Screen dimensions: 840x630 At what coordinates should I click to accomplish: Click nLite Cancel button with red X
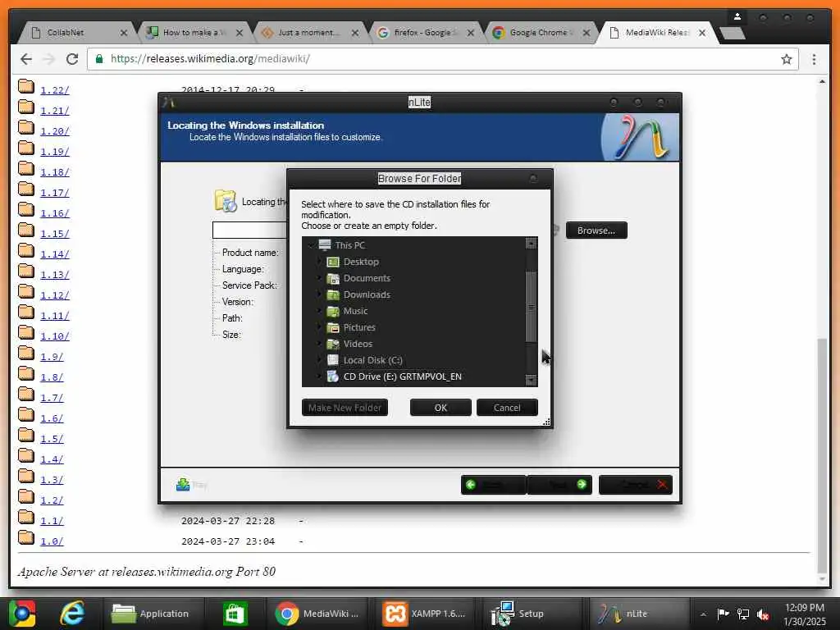coord(636,485)
